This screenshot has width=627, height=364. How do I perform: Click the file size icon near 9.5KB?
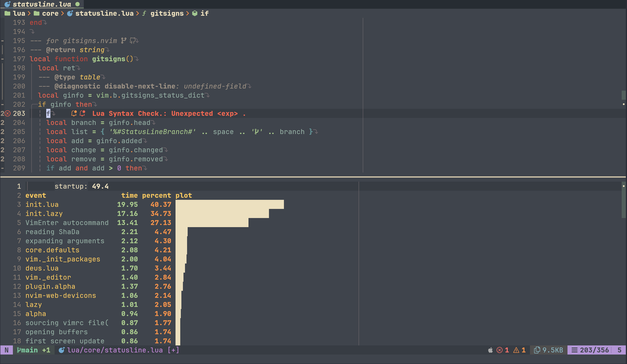[537, 350]
